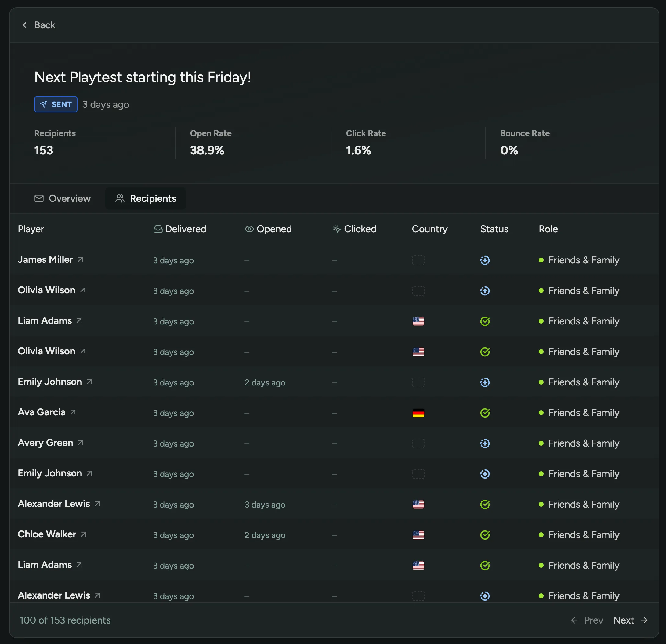The image size is (666, 644).
Task: Click the Delivered column header
Action: tap(180, 229)
